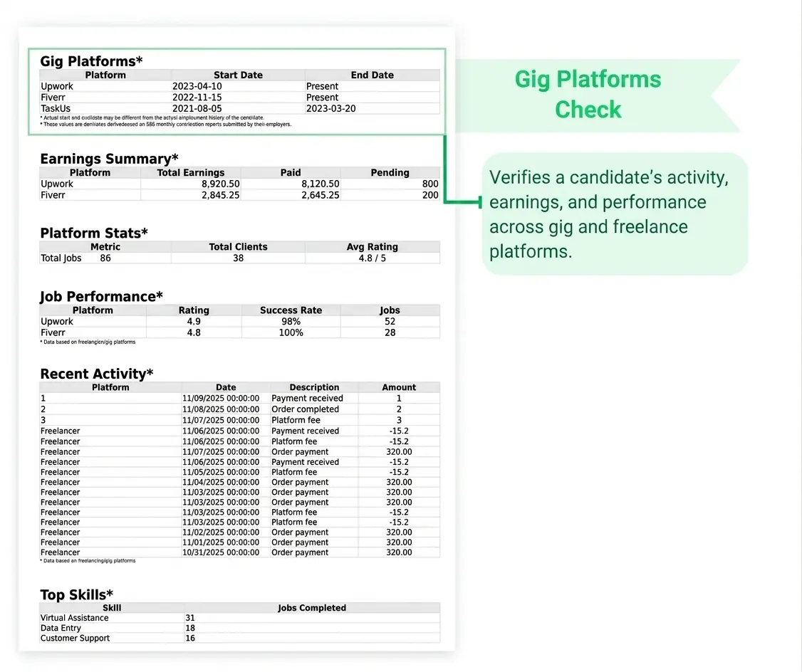Screen dimensions: 802x672
Task: Click Upwork success rate 98%
Action: 291,321
